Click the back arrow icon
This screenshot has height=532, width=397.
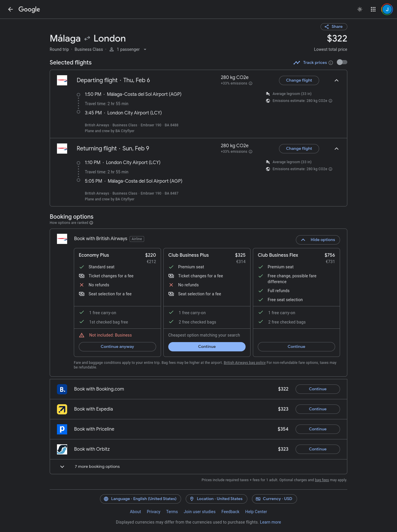(10, 9)
